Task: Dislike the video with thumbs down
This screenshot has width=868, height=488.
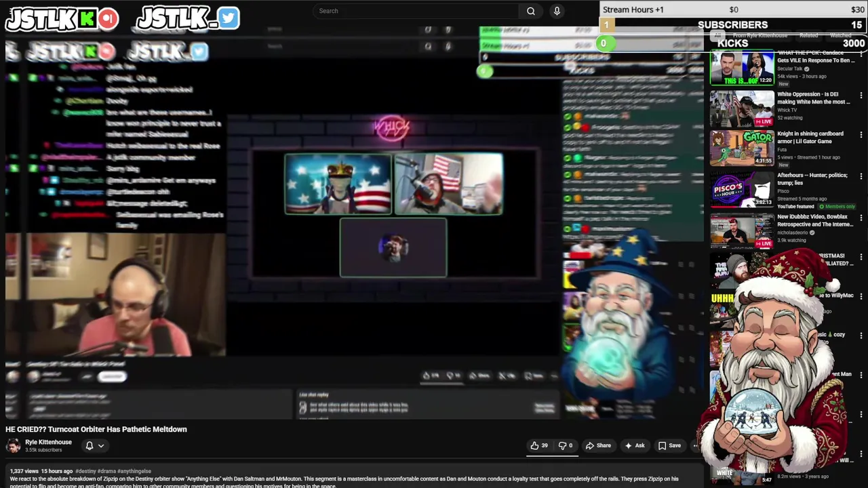Action: 565,445
